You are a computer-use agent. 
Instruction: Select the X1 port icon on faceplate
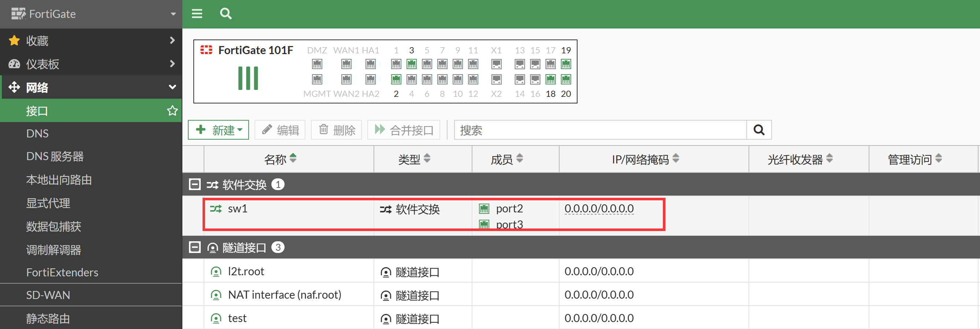point(496,64)
